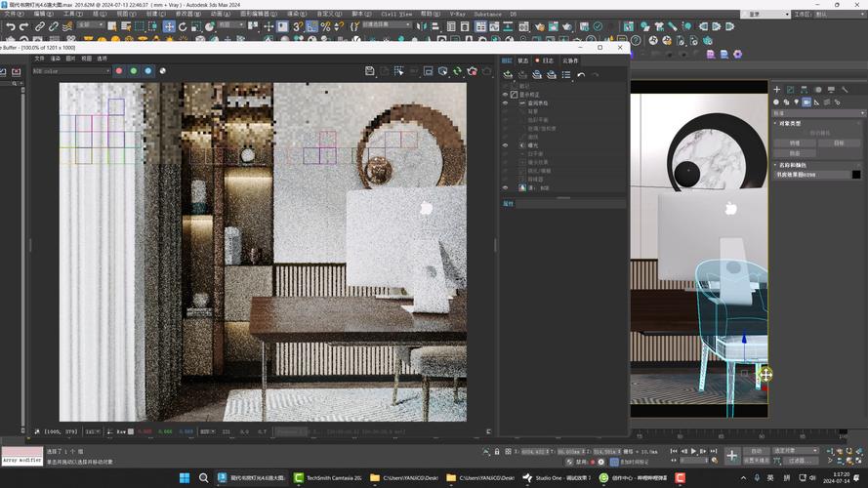The width and height of the screenshot is (868, 488).
Task: Select the Lights category icon in Create panel
Action: pos(797,102)
